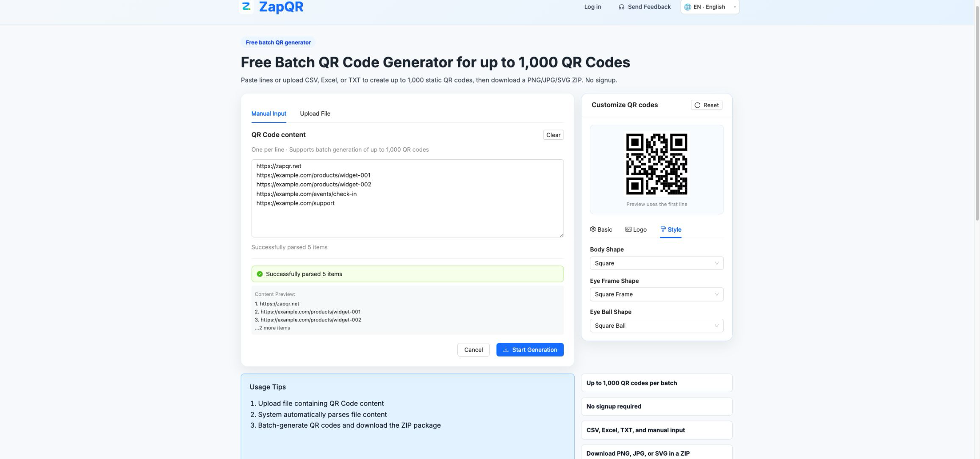Click the Cancel button
The height and width of the screenshot is (459, 980).
click(473, 350)
